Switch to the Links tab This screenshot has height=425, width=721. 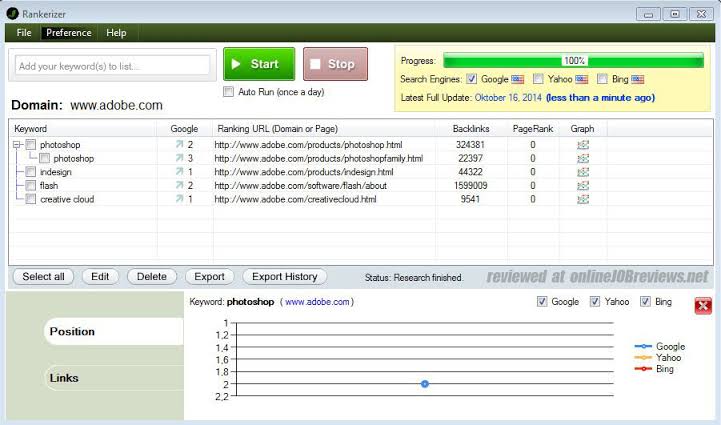114,378
